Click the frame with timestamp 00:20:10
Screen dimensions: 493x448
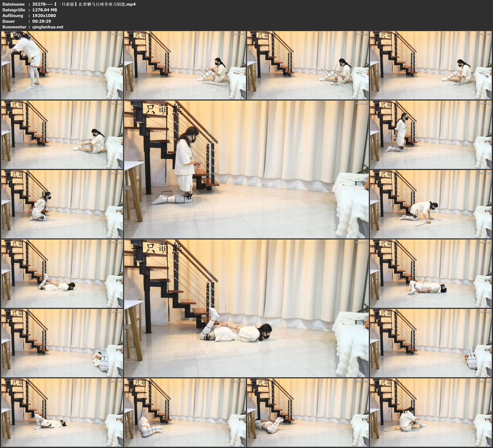[62, 343]
